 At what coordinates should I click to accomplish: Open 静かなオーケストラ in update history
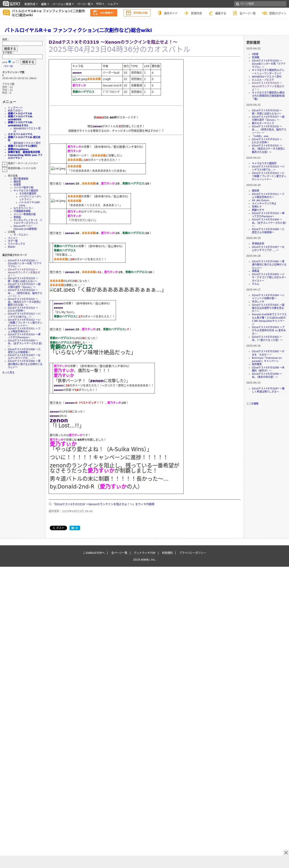263,123
